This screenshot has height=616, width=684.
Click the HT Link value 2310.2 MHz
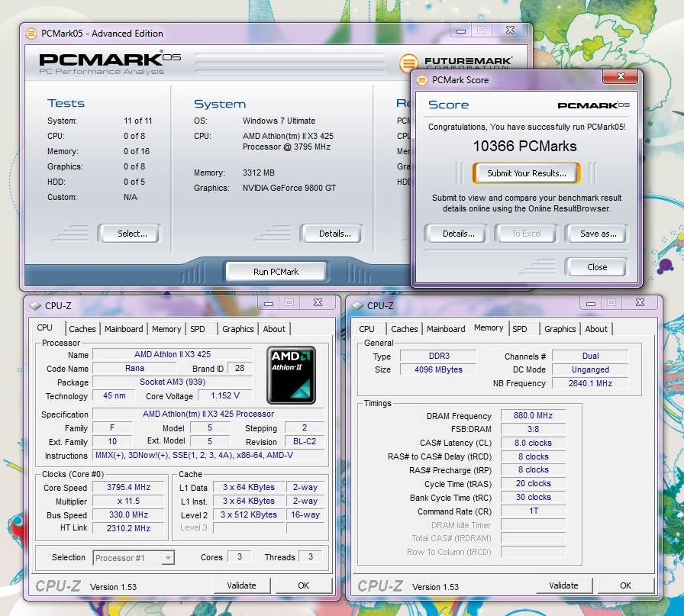point(129,528)
